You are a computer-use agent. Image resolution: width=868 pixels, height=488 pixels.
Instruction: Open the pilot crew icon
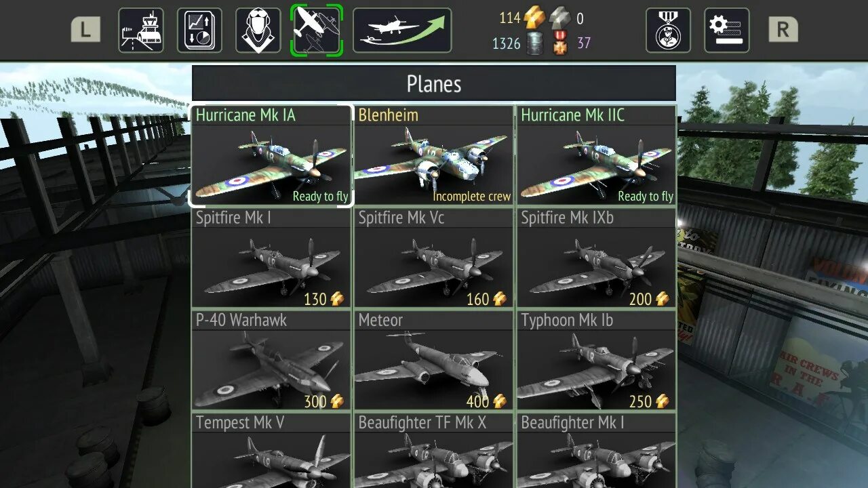click(x=258, y=30)
